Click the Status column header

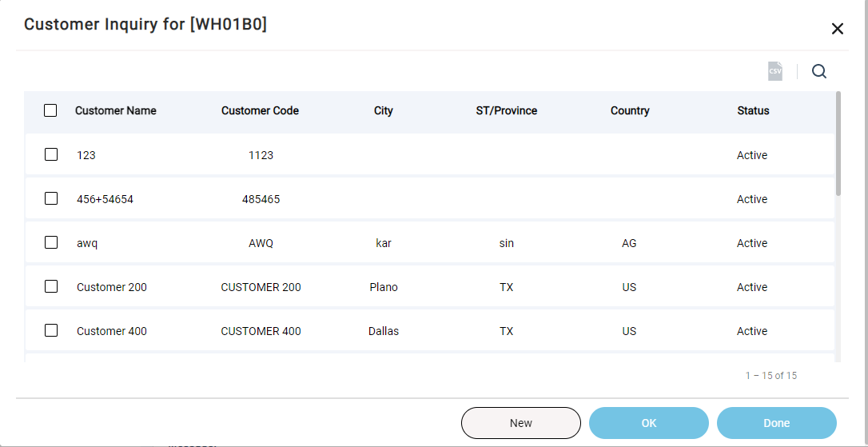tap(753, 111)
